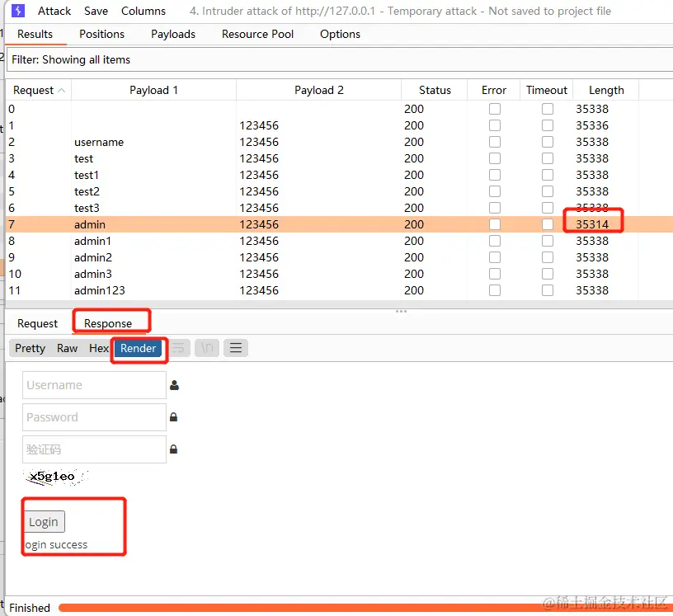Click the Filter: Showing all items bar
The image size is (673, 616).
(339, 59)
